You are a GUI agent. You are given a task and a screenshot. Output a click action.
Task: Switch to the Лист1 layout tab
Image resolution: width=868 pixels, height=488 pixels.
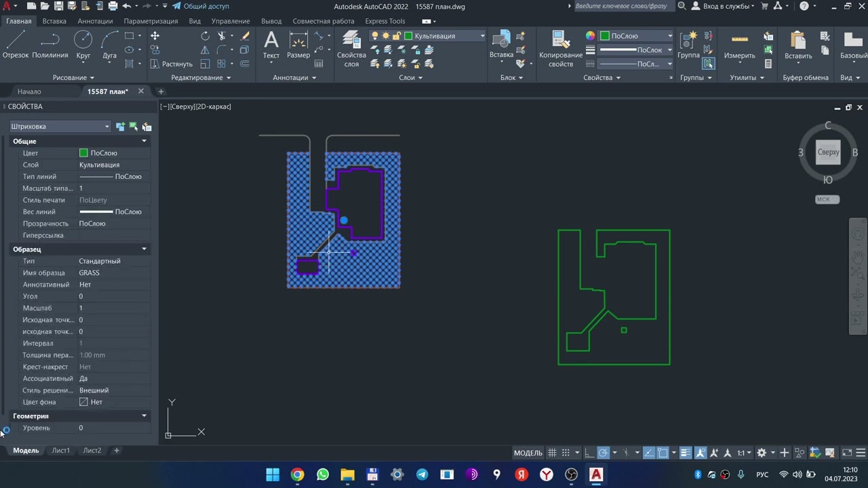pyautogui.click(x=60, y=451)
